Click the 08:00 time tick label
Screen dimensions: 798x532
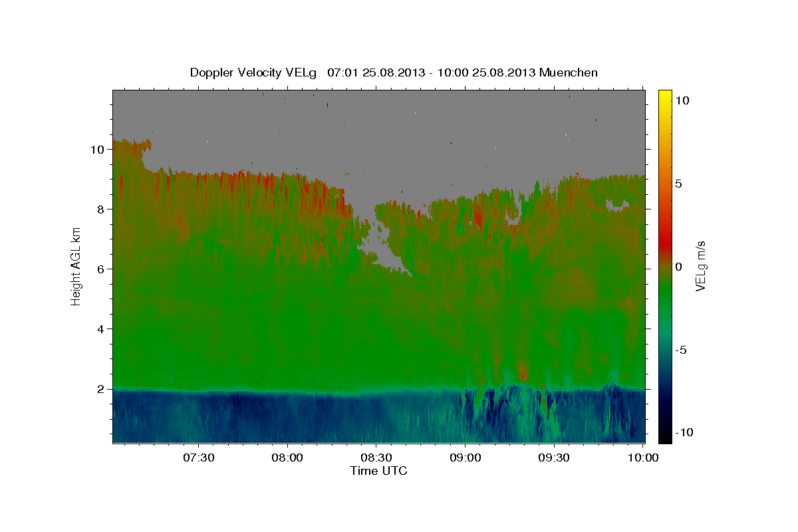(288, 458)
